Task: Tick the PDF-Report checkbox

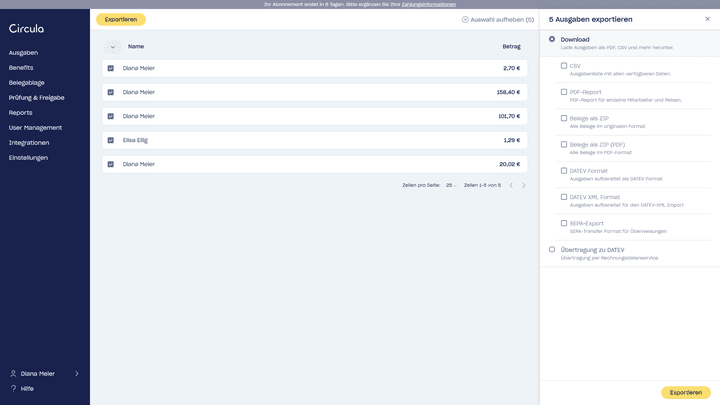Action: pyautogui.click(x=564, y=92)
